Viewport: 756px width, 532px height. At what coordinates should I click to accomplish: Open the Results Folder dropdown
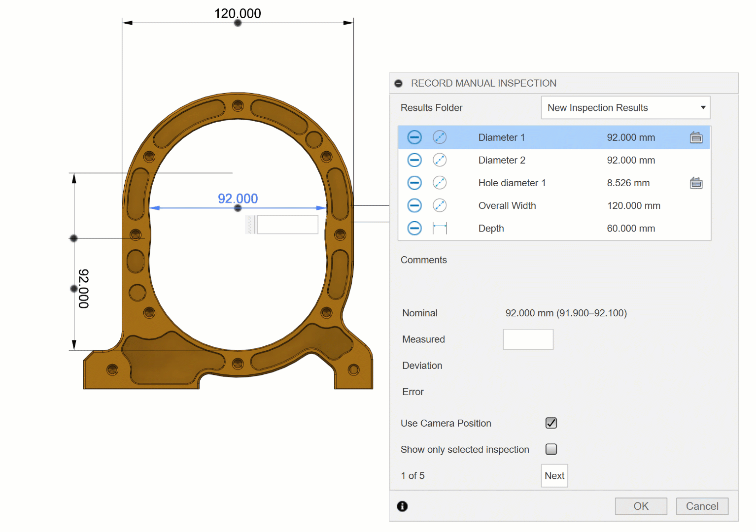625,108
